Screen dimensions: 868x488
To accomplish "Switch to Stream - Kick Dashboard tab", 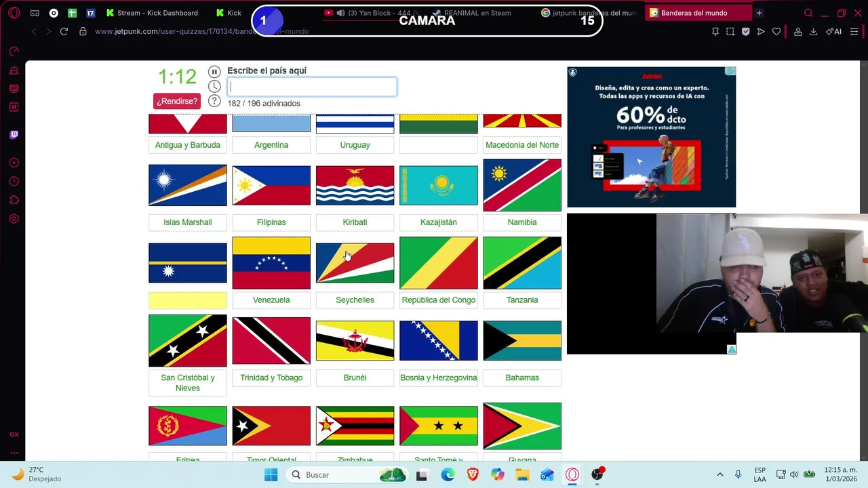I will (x=151, y=13).
